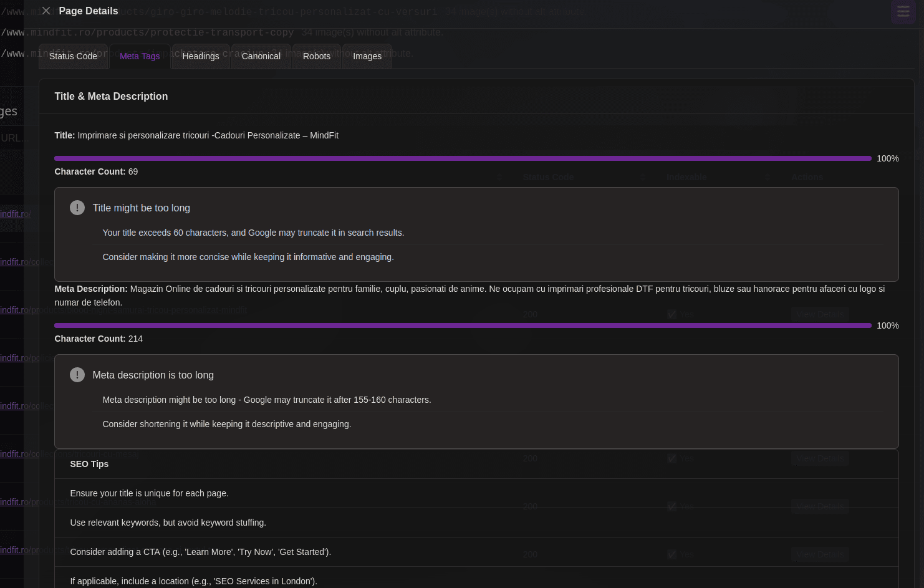Click the 'Title might be too long' heading
Viewport: 924px width, 588px height.
142,208
